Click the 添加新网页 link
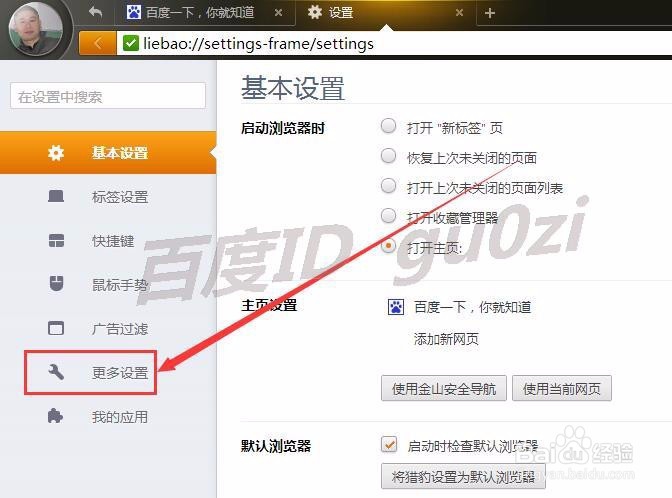 446,339
